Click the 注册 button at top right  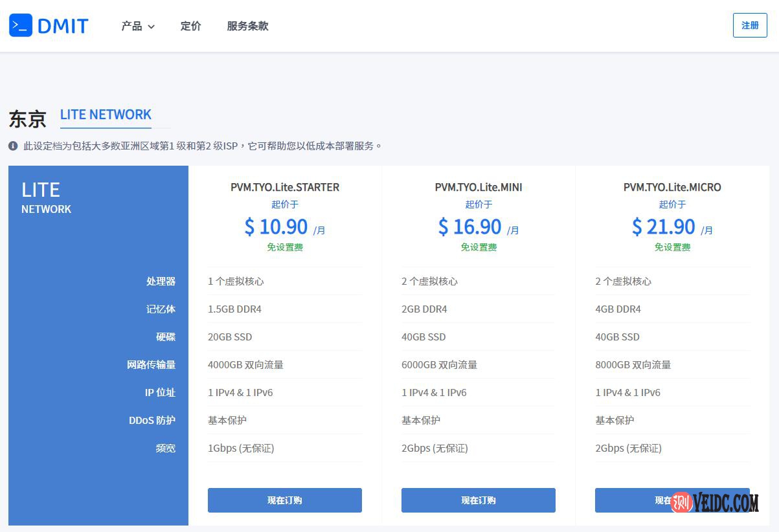pyautogui.click(x=749, y=25)
